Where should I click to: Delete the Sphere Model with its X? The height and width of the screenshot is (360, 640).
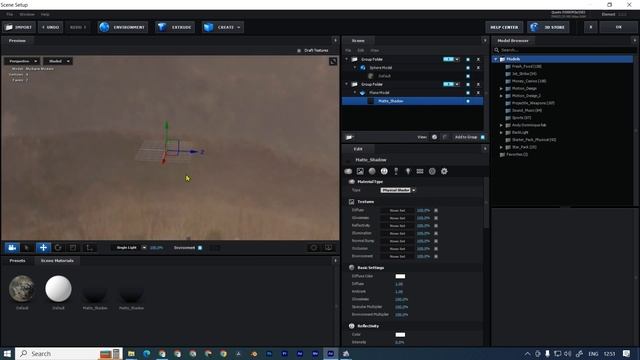click(x=478, y=68)
